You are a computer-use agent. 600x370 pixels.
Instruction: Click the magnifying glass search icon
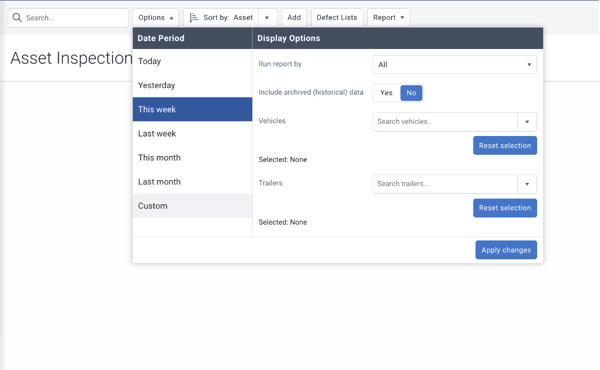tap(17, 18)
